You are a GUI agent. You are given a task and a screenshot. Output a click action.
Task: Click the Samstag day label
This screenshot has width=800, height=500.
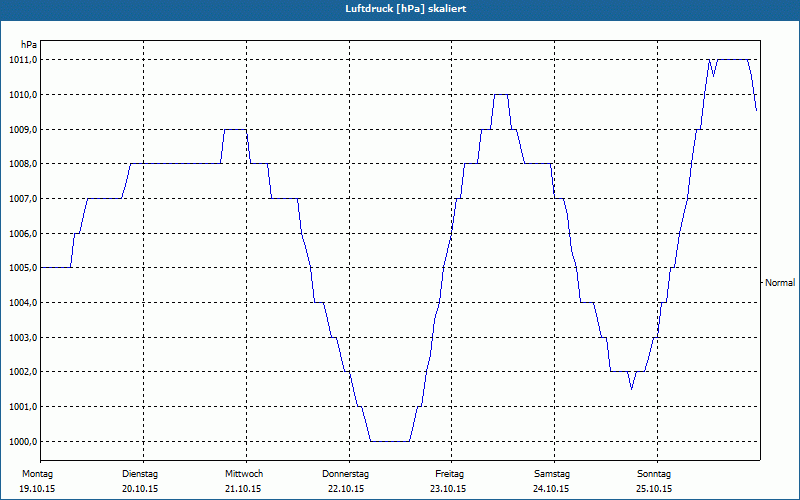coord(552,474)
